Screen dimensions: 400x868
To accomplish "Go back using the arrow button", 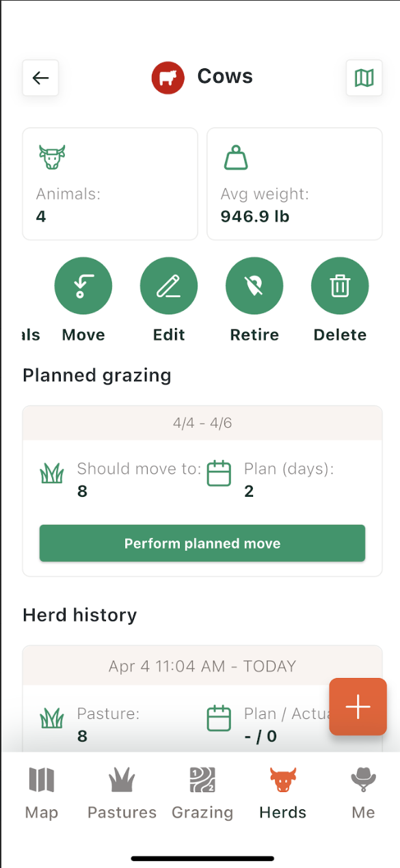I will (x=40, y=78).
